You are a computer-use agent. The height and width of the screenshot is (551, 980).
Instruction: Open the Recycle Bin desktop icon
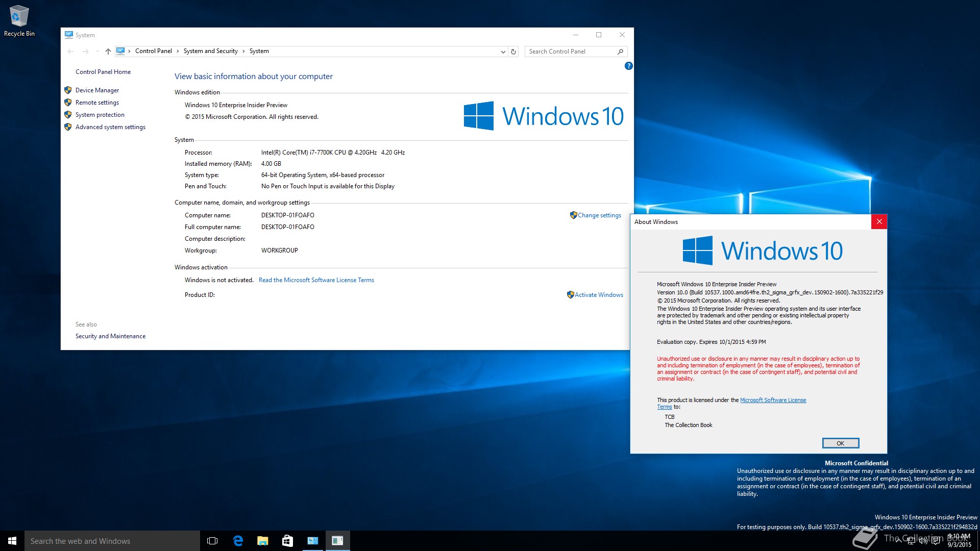point(19,21)
